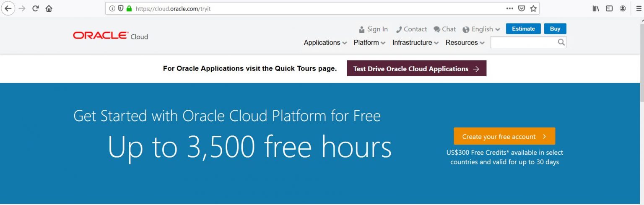Click the Sign In link
The image size is (644, 205).
pos(373,29)
